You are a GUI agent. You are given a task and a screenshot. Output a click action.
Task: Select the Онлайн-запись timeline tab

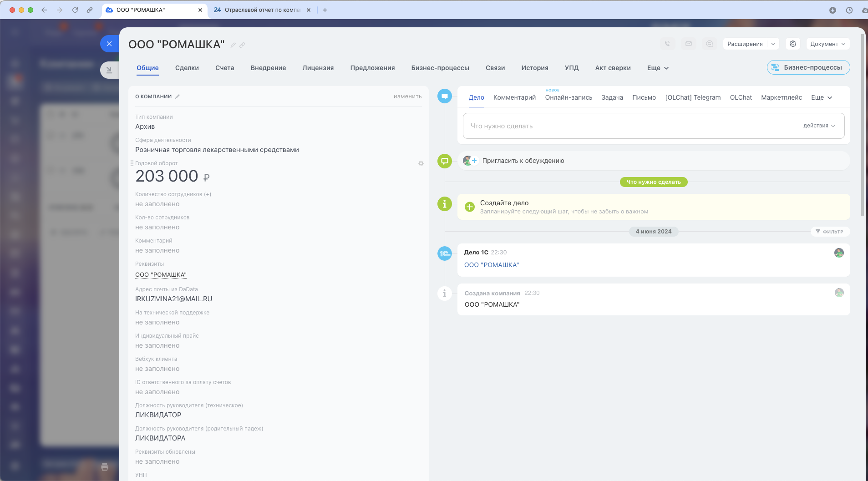click(569, 97)
